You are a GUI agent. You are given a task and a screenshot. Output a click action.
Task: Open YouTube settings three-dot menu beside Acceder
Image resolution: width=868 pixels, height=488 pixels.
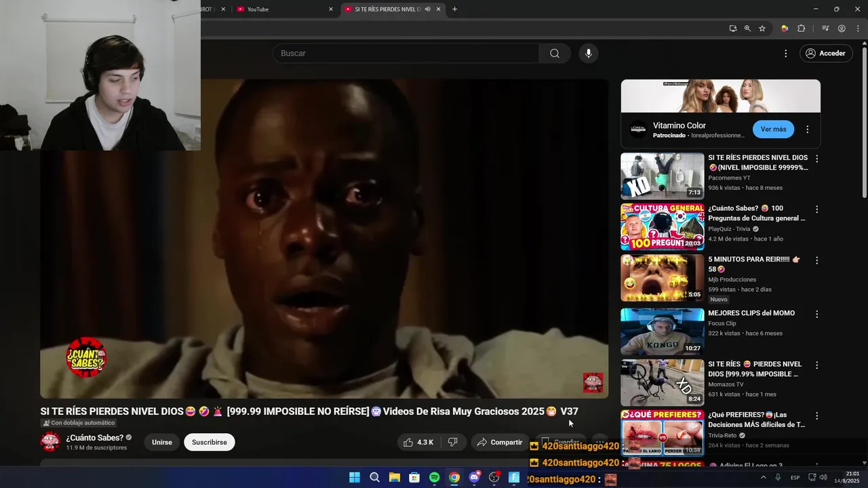(x=786, y=54)
